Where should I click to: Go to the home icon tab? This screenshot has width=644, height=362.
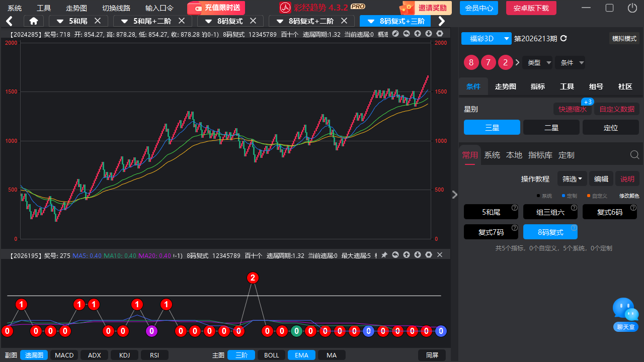click(x=34, y=21)
